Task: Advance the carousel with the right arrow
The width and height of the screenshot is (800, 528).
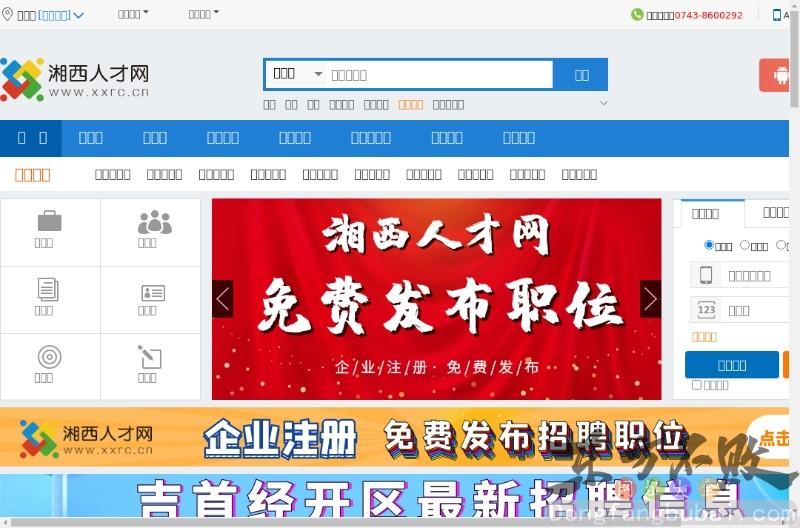Action: coord(651,299)
